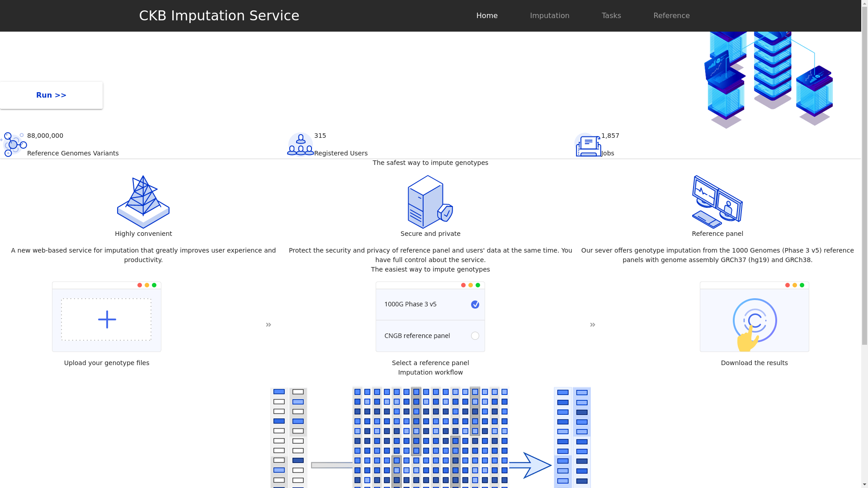Click the '88,000,000' variants count

pyautogui.click(x=45, y=136)
